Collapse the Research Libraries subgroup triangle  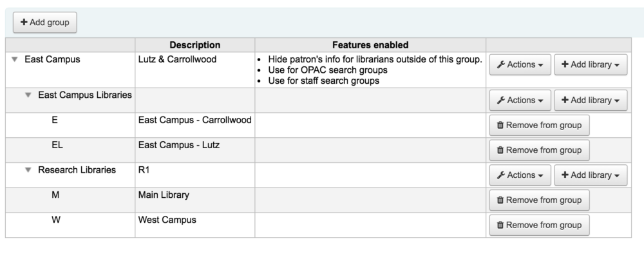point(28,170)
